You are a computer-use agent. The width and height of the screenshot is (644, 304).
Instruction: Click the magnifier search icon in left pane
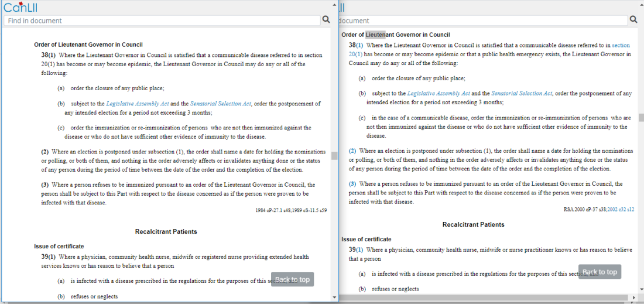326,19
